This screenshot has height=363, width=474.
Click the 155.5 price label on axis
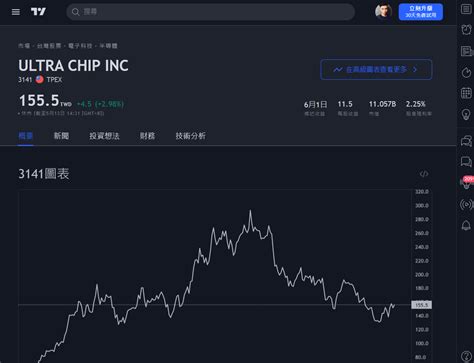(421, 305)
